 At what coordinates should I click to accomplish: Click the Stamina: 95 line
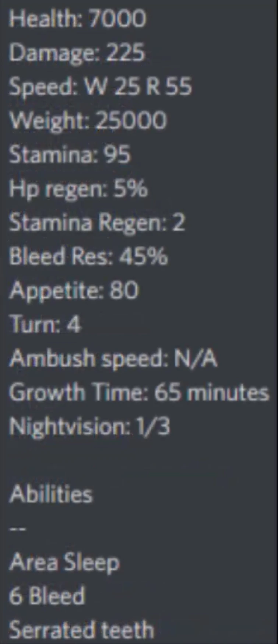coord(70,154)
